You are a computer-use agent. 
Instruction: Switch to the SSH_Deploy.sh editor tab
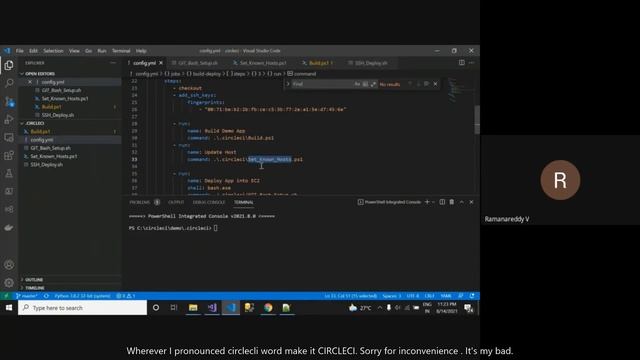371,63
